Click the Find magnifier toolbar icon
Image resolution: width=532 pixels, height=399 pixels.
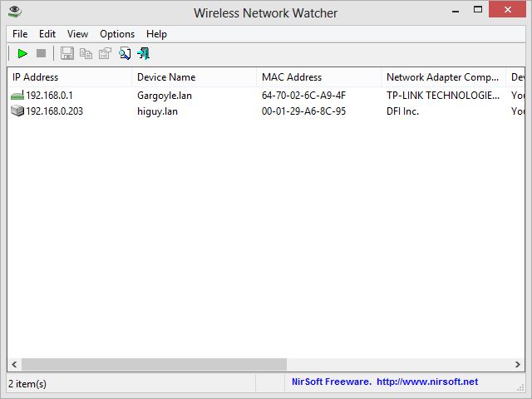tap(125, 53)
